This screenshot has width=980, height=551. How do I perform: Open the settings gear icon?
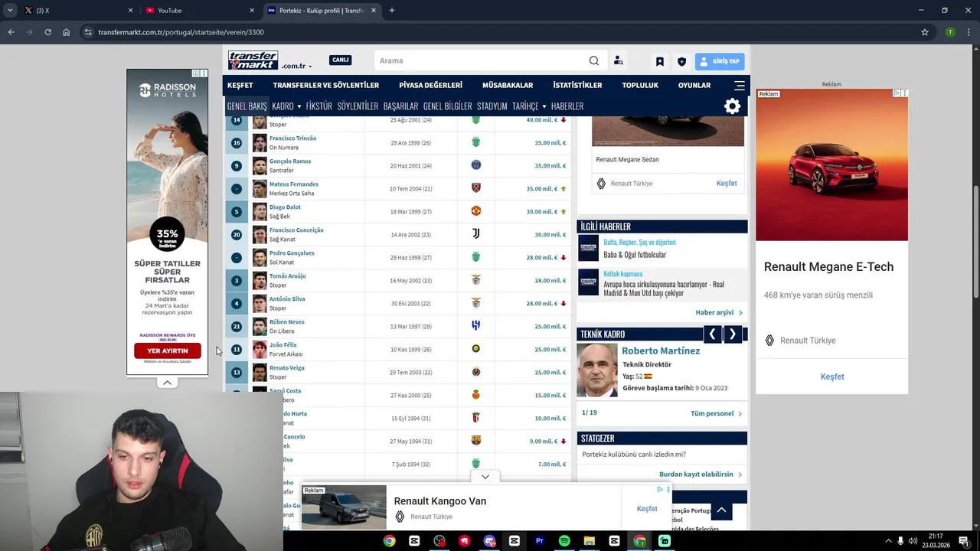pyautogui.click(x=733, y=106)
